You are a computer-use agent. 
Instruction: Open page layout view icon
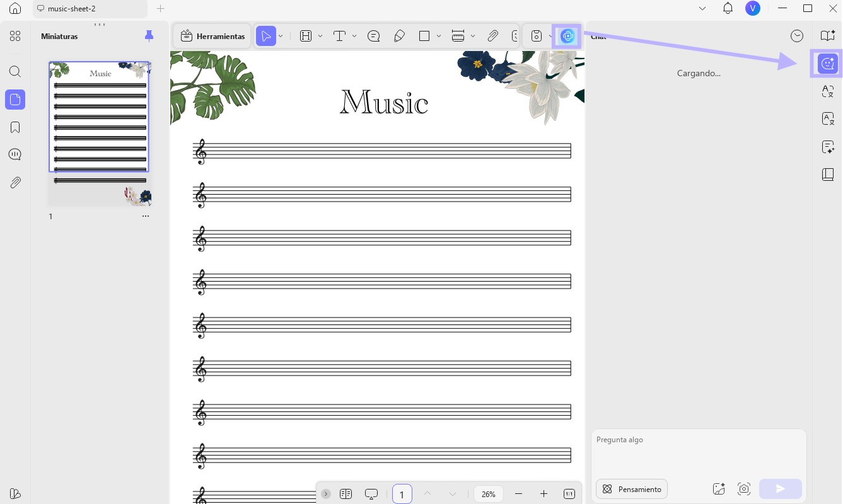coord(346,494)
